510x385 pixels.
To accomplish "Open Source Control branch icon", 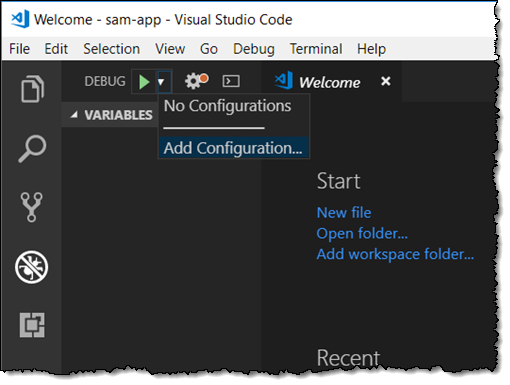I will [x=32, y=207].
